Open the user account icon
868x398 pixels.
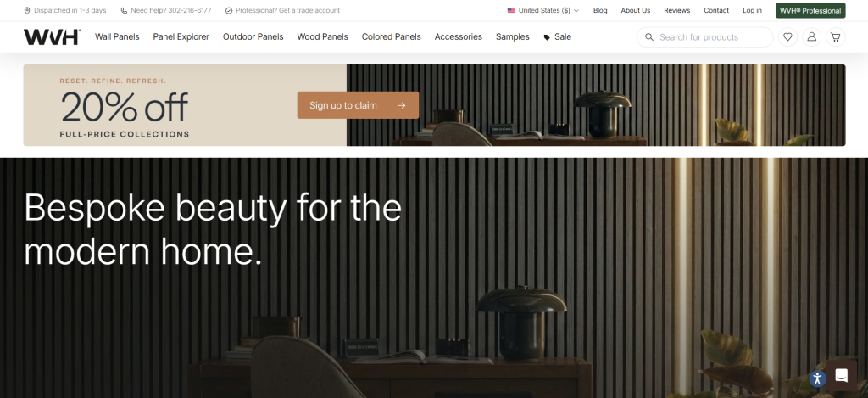pos(811,37)
